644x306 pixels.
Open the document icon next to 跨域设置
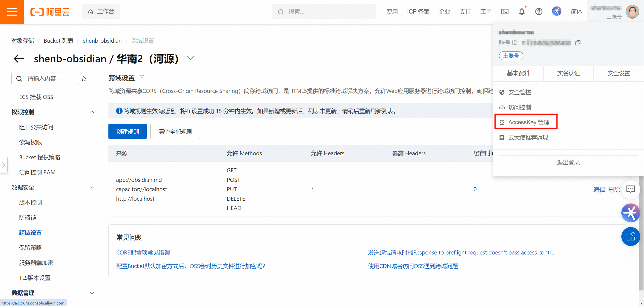(x=142, y=78)
